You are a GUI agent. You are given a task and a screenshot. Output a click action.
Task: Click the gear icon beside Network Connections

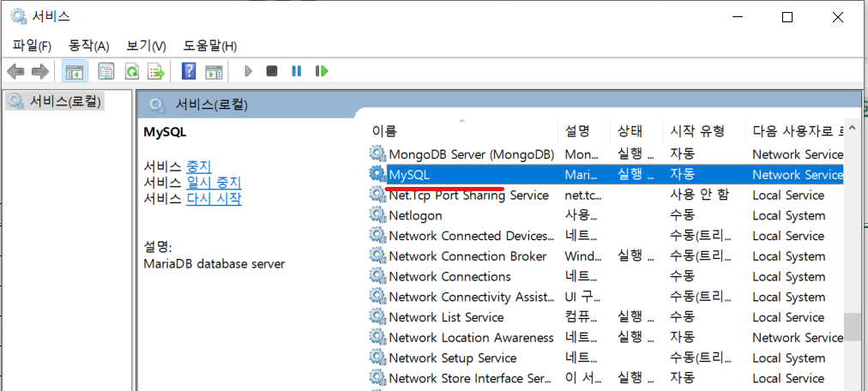tap(377, 275)
